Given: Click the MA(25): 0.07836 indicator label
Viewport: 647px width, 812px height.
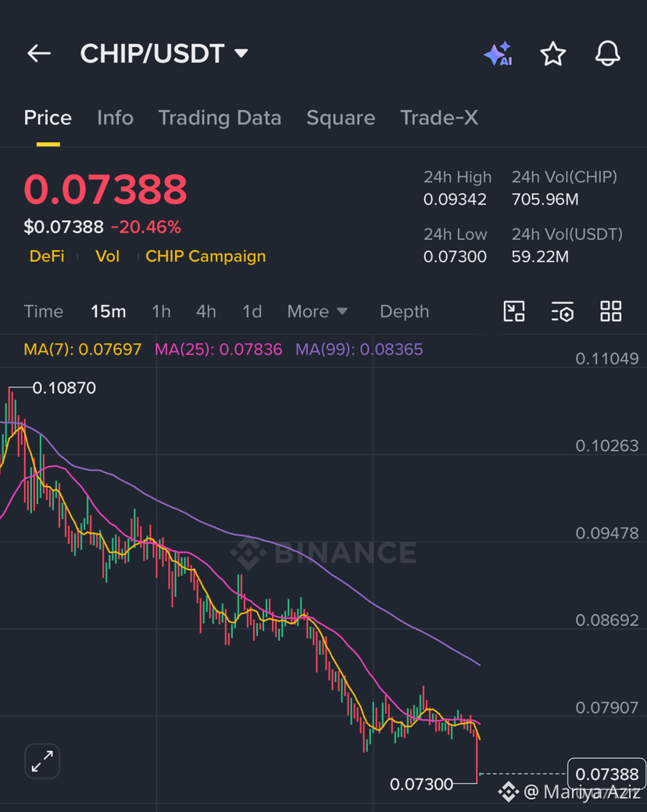Looking at the screenshot, I should [219, 349].
